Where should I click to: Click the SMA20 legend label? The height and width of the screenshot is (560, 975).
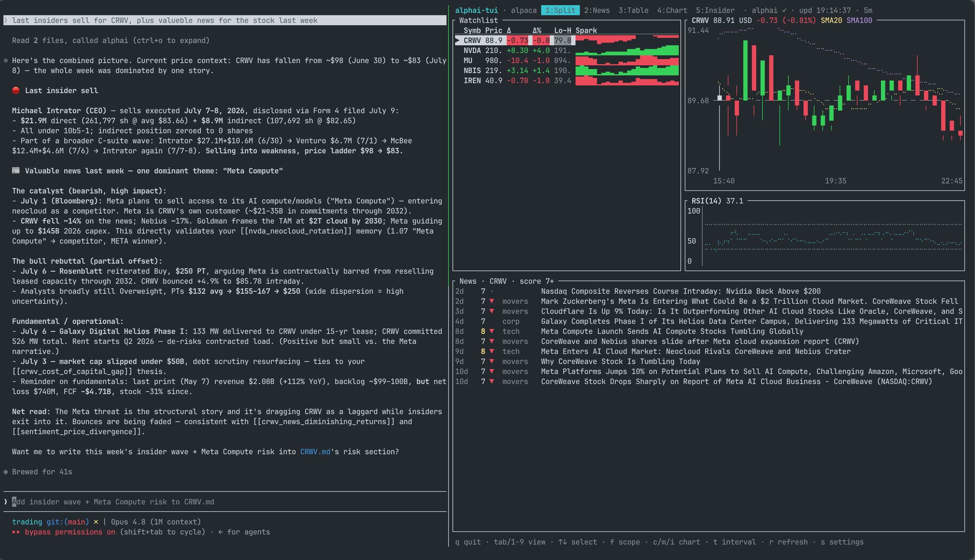(x=831, y=20)
